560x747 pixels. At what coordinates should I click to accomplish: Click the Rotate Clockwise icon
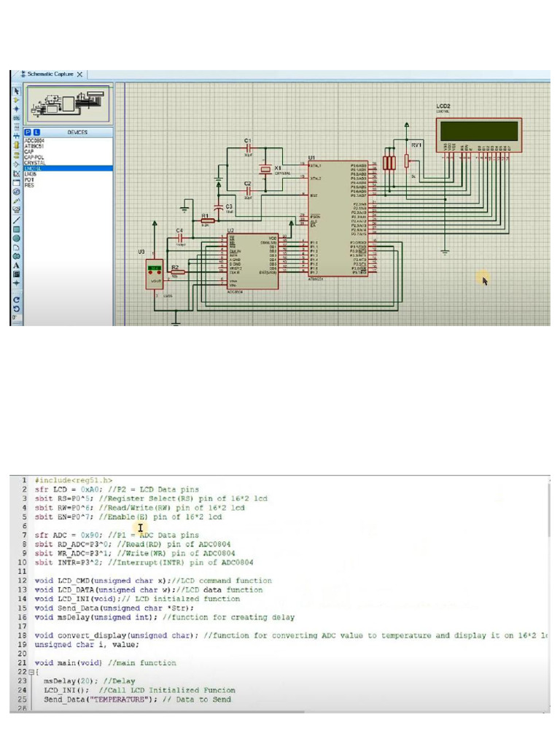point(17,300)
